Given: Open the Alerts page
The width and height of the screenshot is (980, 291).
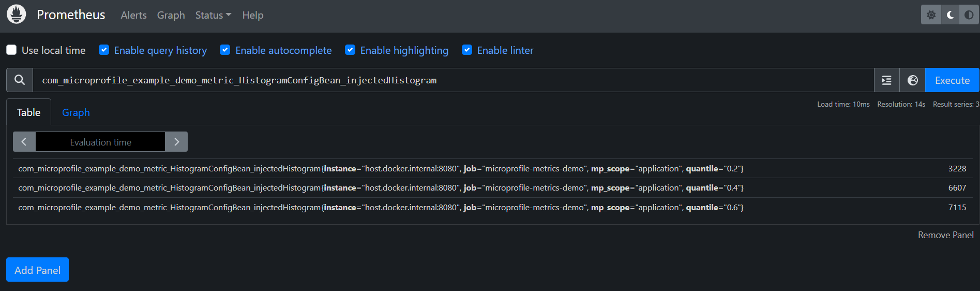Looking at the screenshot, I should pyautogui.click(x=133, y=16).
